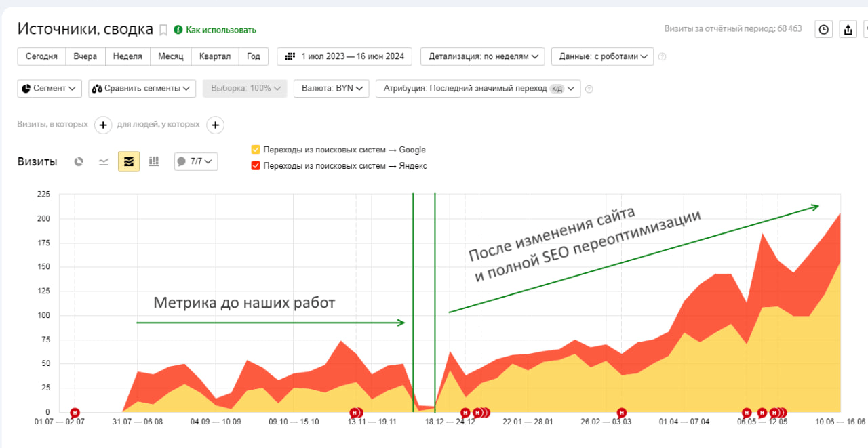The height and width of the screenshot is (448, 868).
Task: Select the Месяц period tab
Action: pos(171,56)
